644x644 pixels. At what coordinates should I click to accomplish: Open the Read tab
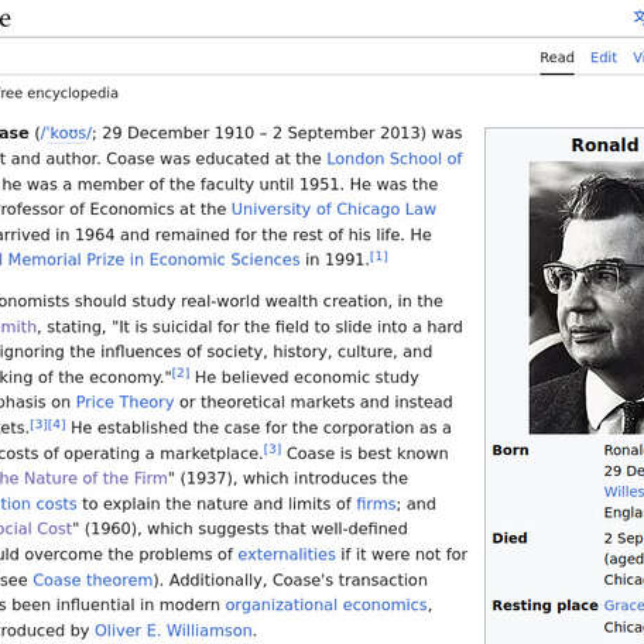coord(557,57)
